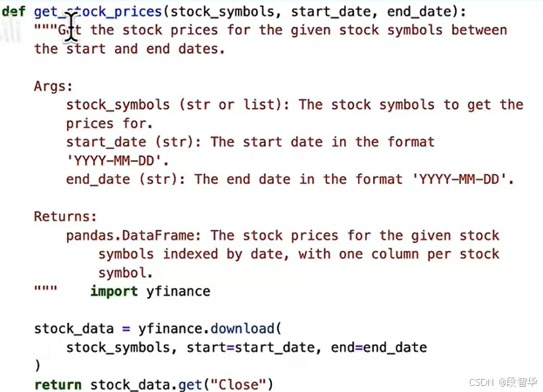Click the download method call
Image resolution: width=543 pixels, height=392 pixels.
[x=242, y=328]
